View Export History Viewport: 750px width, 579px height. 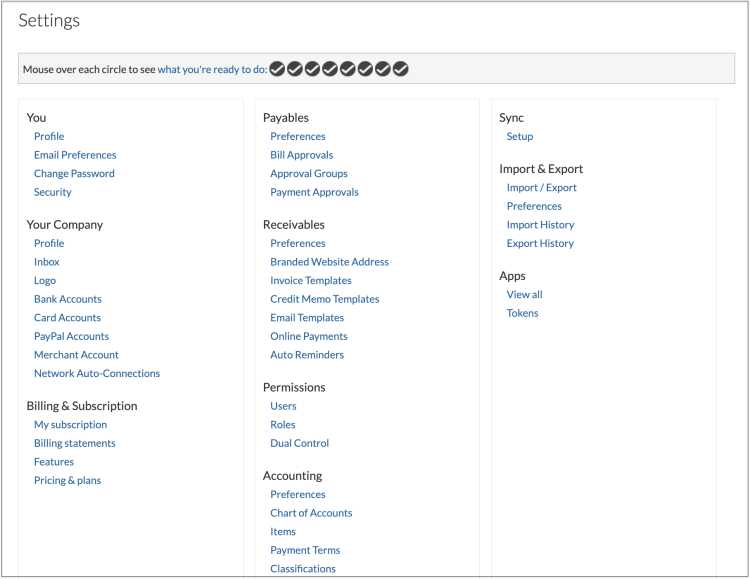540,244
